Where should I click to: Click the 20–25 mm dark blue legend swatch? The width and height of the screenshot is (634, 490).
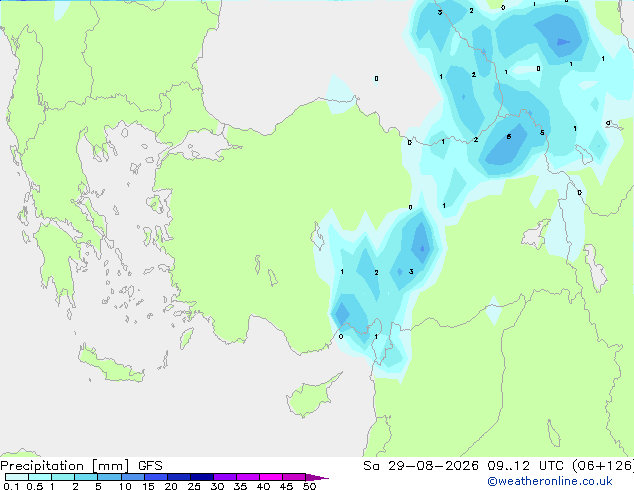pyautogui.click(x=179, y=477)
